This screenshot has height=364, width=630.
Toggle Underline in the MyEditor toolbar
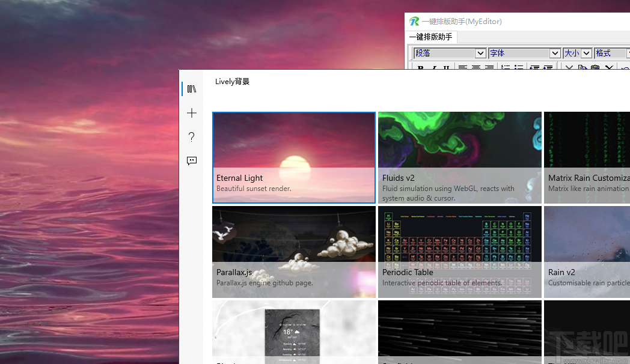tap(447, 67)
